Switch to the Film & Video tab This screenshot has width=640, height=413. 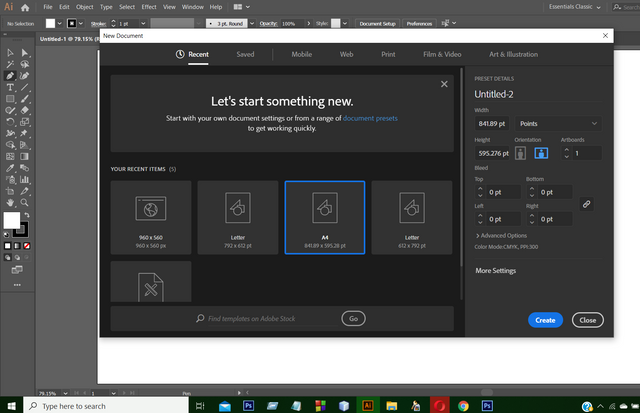click(442, 54)
